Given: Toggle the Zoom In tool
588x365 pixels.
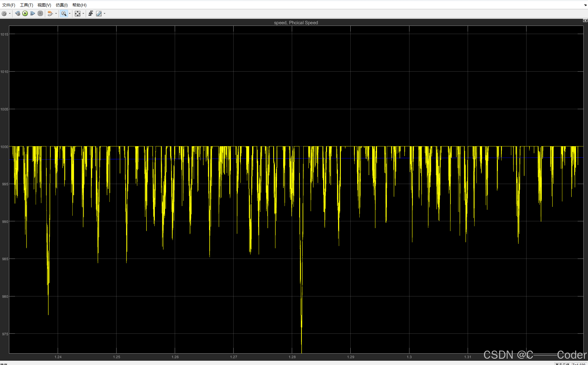Looking at the screenshot, I should [x=64, y=14].
